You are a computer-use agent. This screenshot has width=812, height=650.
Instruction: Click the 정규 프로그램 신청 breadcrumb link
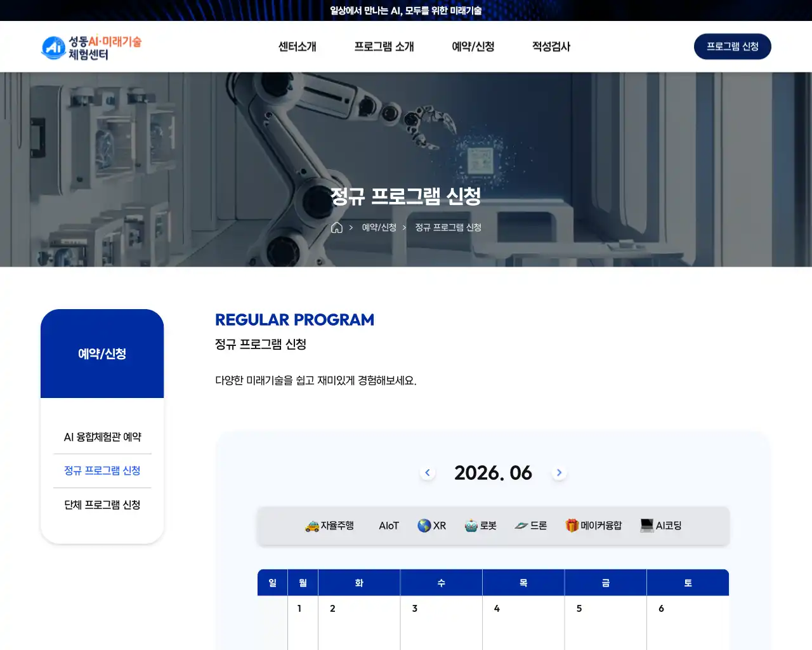click(x=448, y=227)
